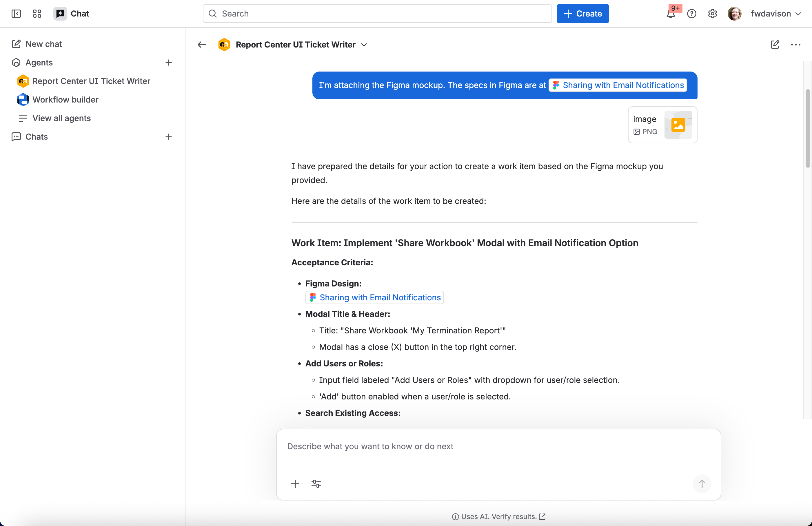Open the app switcher grid icon
812x526 pixels.
37,14
